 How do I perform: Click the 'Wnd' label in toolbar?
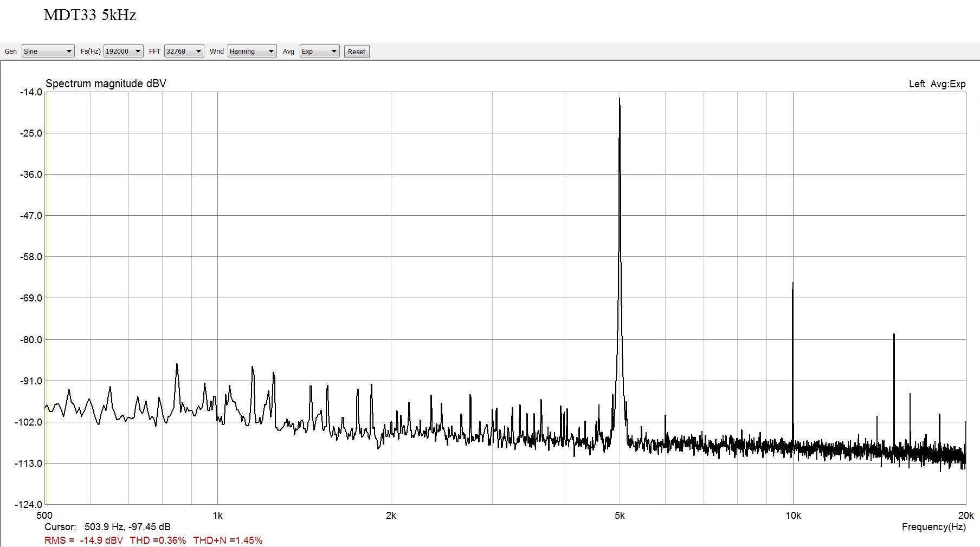[217, 52]
